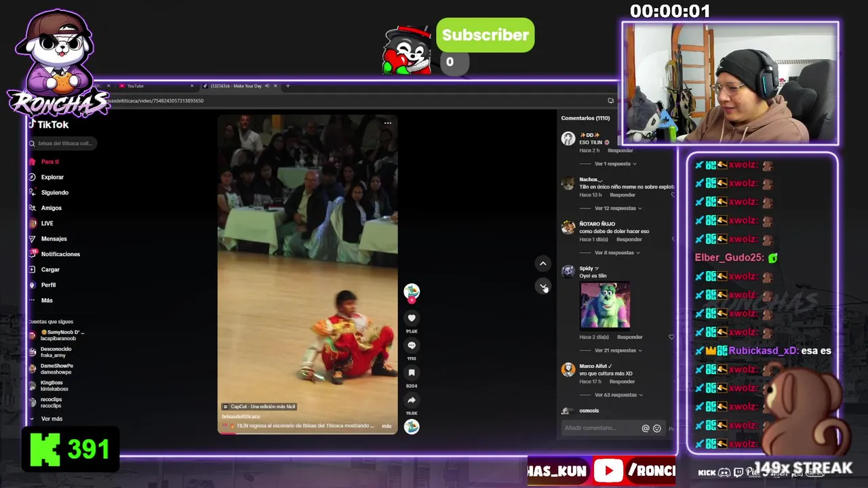
Task: Reply to Spidy's comment
Action: point(629,337)
